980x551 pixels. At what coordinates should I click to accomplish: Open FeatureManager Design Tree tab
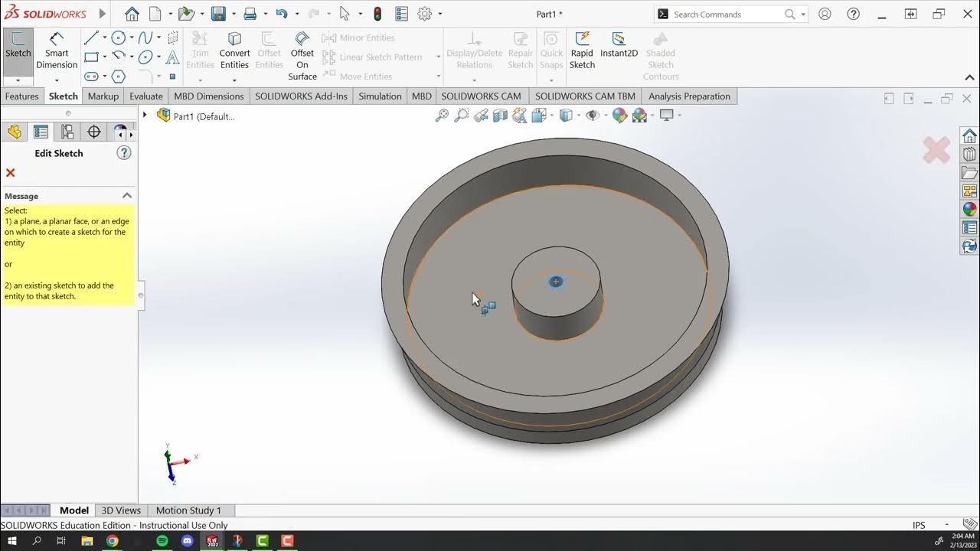[15, 132]
